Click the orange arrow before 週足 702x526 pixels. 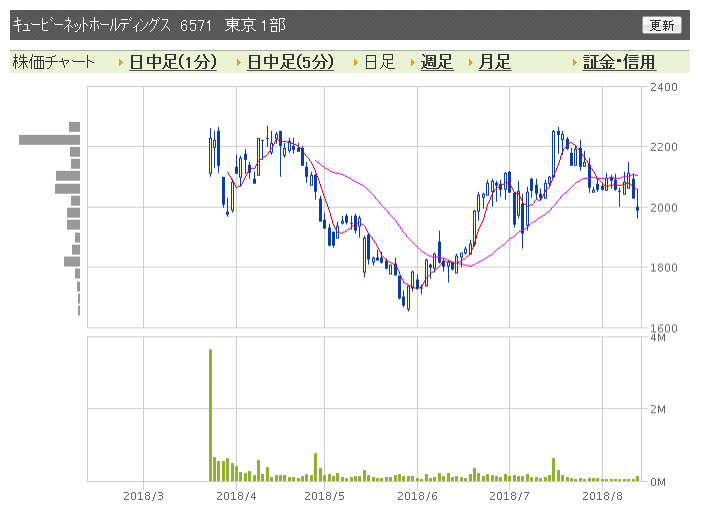[x=413, y=63]
